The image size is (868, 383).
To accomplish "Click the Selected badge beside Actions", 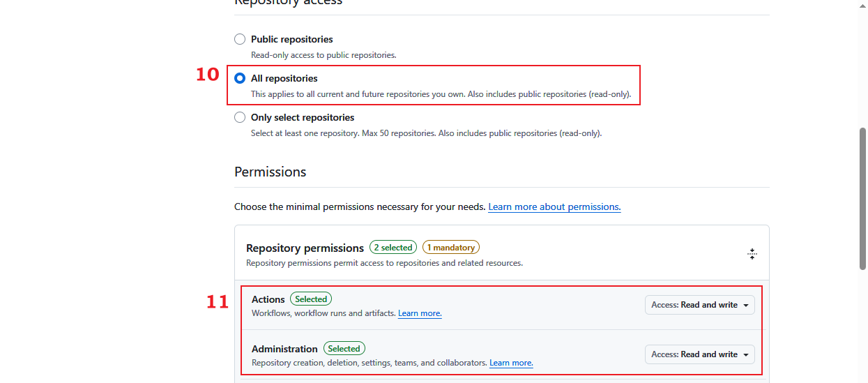I will coord(311,299).
